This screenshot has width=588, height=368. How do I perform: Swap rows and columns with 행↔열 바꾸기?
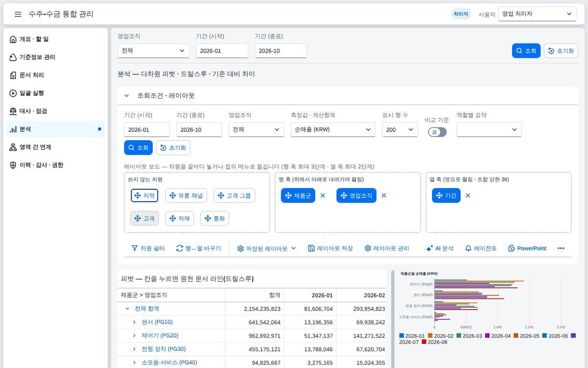click(198, 248)
